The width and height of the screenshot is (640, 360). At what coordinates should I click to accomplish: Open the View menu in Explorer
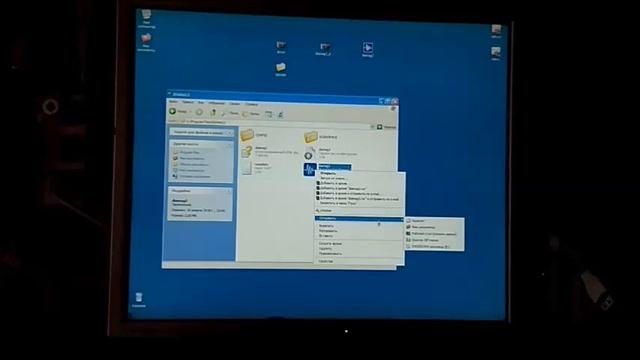201,102
